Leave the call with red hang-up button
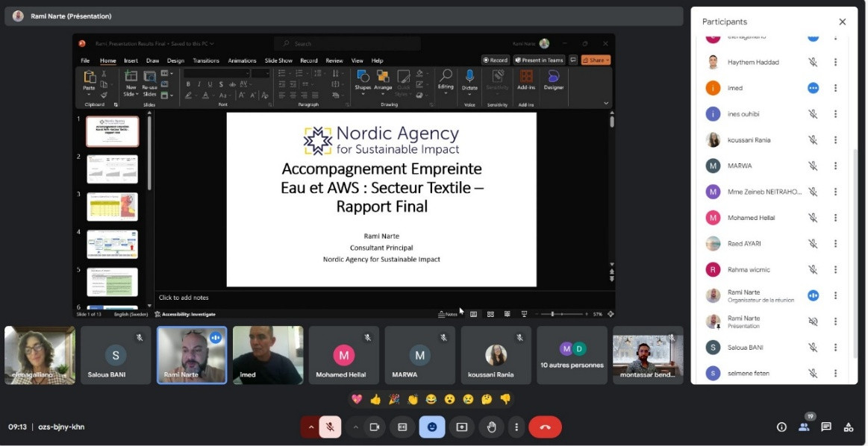This screenshot has height=446, width=868. [546, 427]
